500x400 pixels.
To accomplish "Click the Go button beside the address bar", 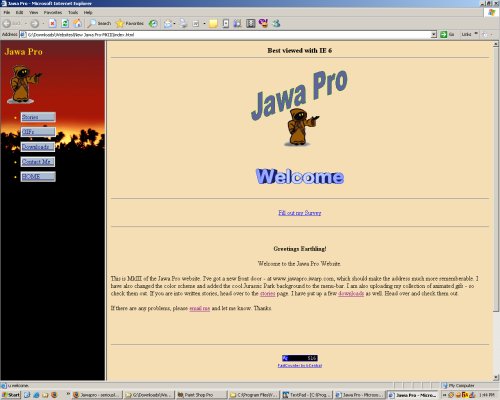I will (x=447, y=34).
